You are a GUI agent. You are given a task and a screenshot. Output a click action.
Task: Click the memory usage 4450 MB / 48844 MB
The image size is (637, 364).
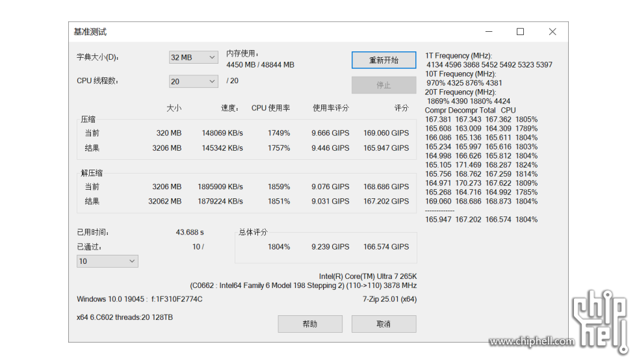tap(260, 65)
